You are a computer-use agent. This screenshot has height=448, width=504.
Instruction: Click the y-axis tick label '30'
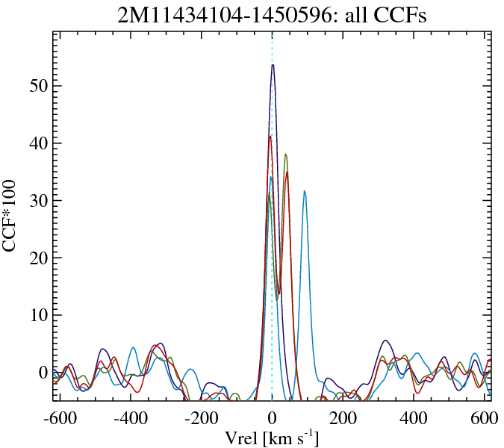coord(37,201)
